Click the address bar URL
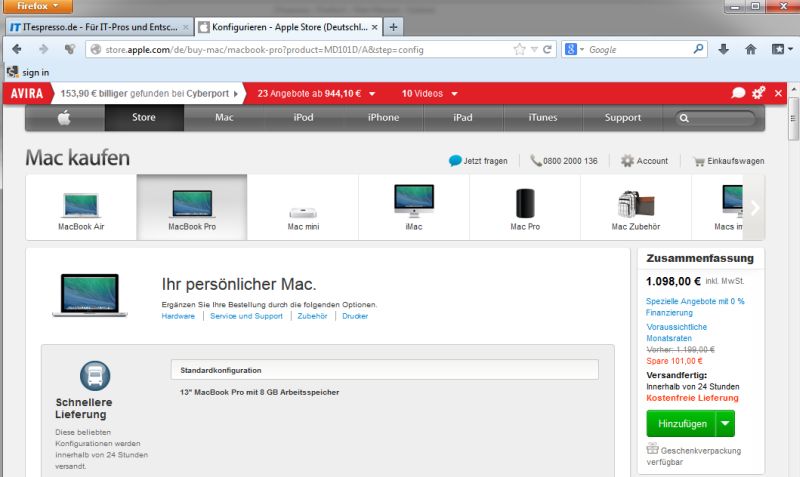800x477 pixels. point(264,49)
